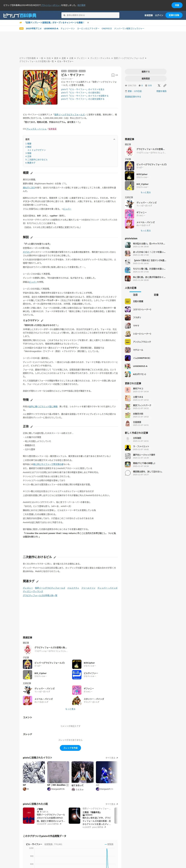Select the ONEPIECE trending tag
The height and width of the screenshot is (868, 186).
[x=107, y=29]
